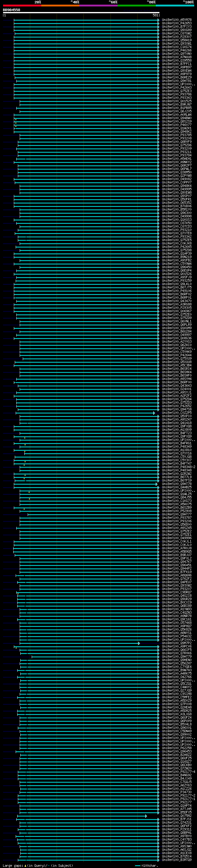Select the UniRef100_P93343 row label
The height and width of the screenshot is (868, 197).
coord(177,98)
